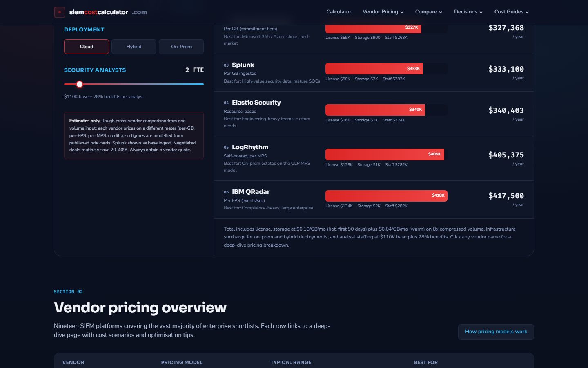Click QRadar 'Staff $282K' breakdown
Image resolution: width=588 pixels, height=368 pixels.
396,206
